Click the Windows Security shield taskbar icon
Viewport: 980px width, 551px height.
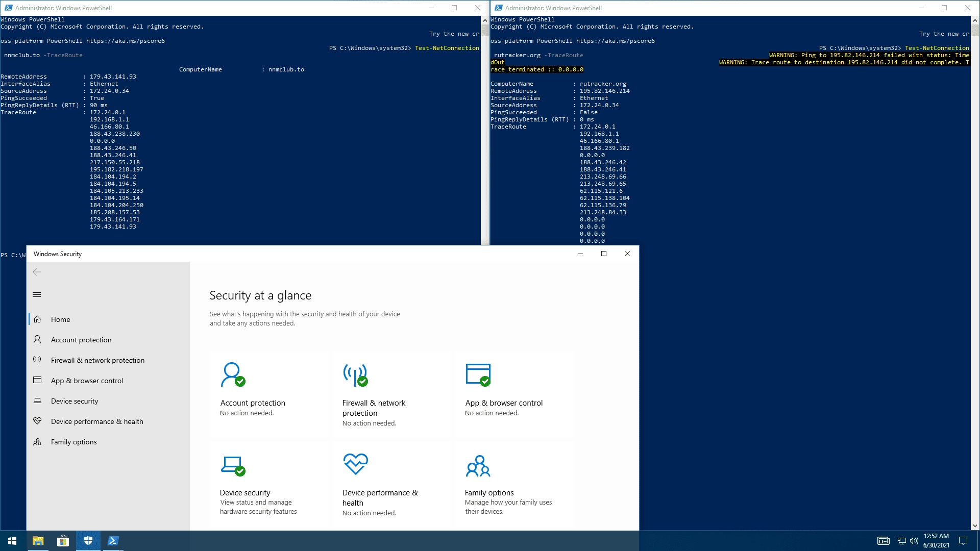click(x=88, y=541)
